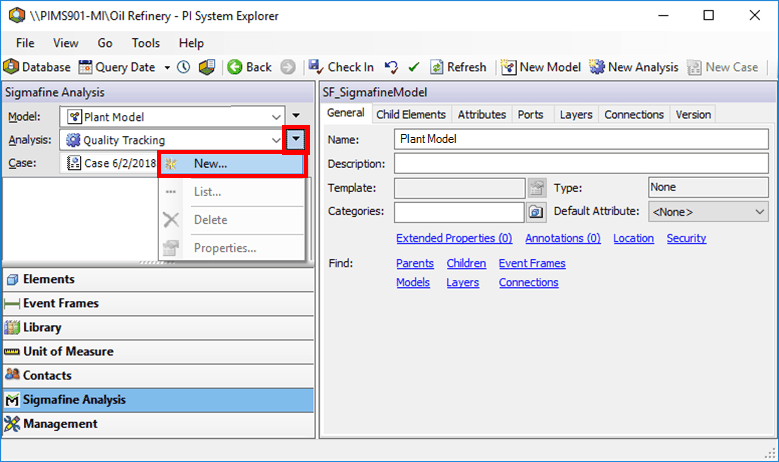This screenshot has width=779, height=462.
Task: Open the File menu
Action: (25, 43)
